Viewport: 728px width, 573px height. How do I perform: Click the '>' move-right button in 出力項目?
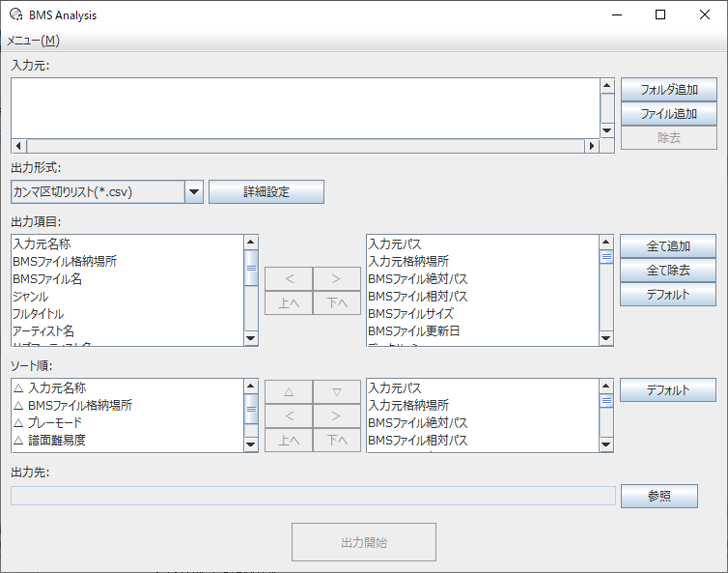coord(337,278)
